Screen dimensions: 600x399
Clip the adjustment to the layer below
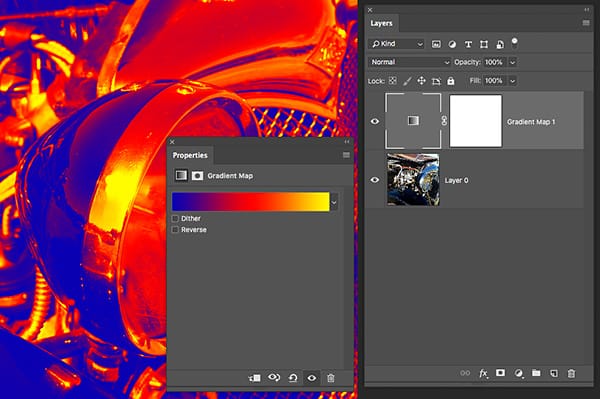[x=254, y=378]
